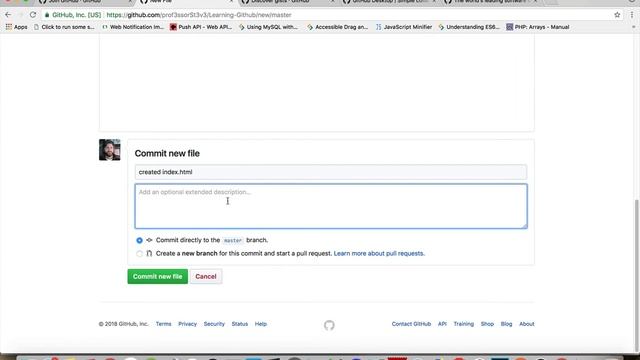640x360 pixels.
Task: Open the 'Accessible Drag an...' bookmark
Action: point(338,27)
